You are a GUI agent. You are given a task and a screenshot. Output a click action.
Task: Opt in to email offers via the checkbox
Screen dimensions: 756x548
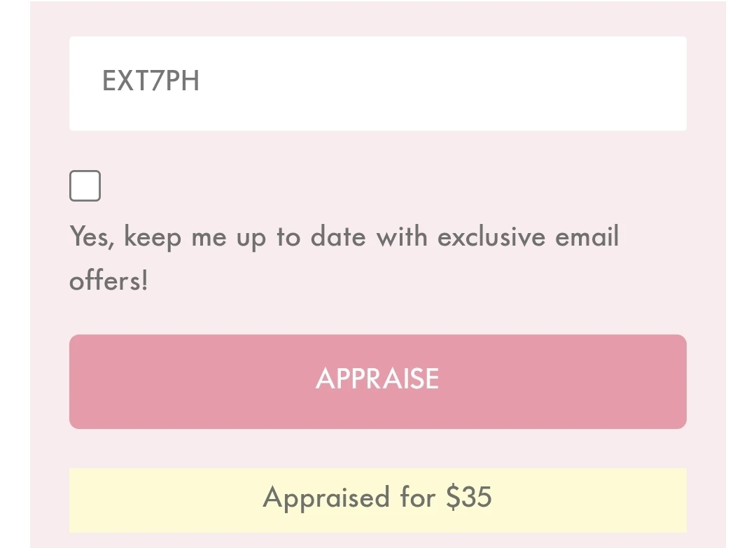click(85, 185)
